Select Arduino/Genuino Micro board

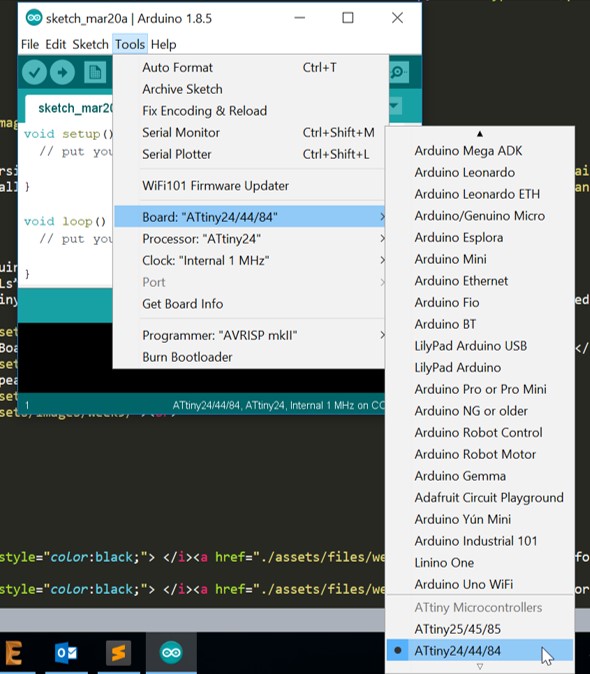[480, 216]
